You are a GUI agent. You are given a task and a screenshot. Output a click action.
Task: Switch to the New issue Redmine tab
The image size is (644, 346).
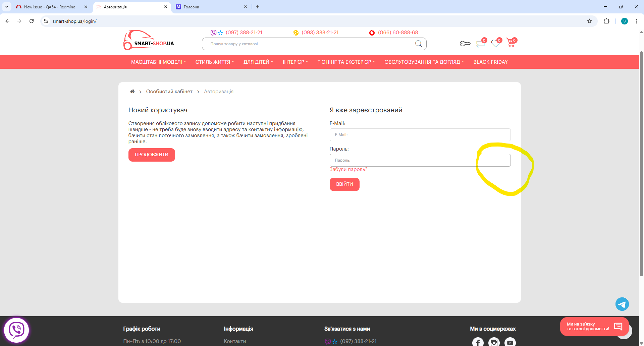(x=50, y=7)
